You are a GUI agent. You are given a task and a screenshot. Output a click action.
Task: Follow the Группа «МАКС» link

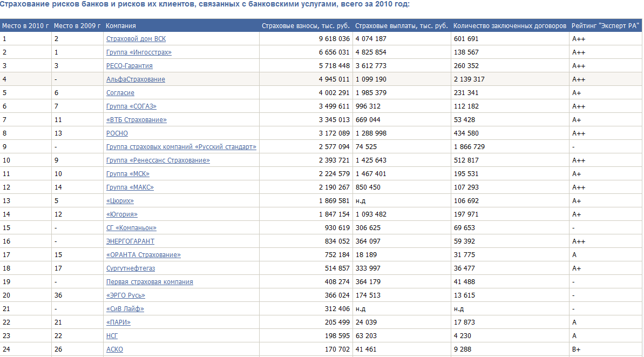[130, 187]
